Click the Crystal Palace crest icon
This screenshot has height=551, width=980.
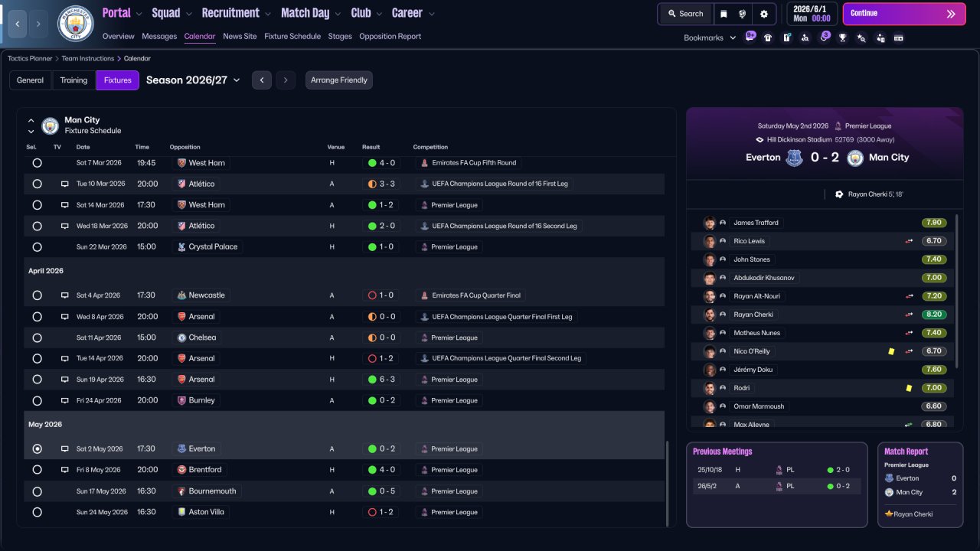[181, 247]
